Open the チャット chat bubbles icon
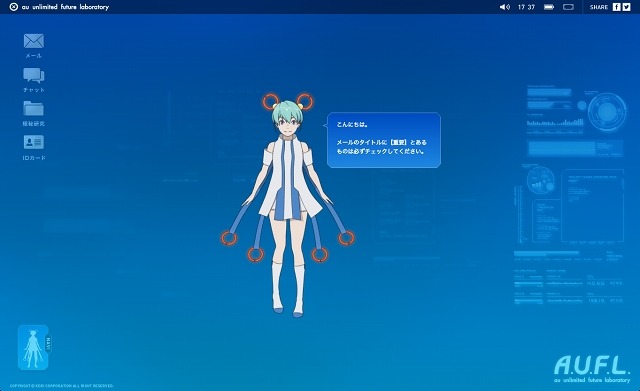640x391 pixels. 33,75
